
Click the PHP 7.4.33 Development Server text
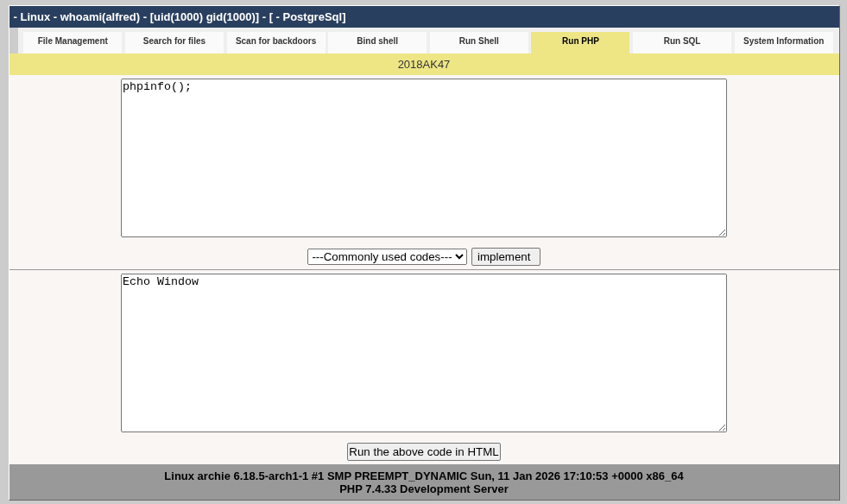[x=423, y=489]
